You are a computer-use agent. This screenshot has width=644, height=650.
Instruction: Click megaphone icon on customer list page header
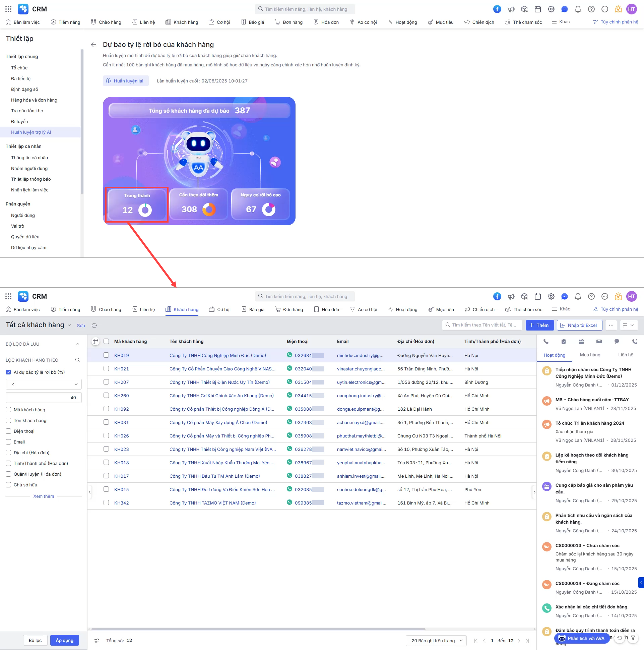(x=511, y=296)
